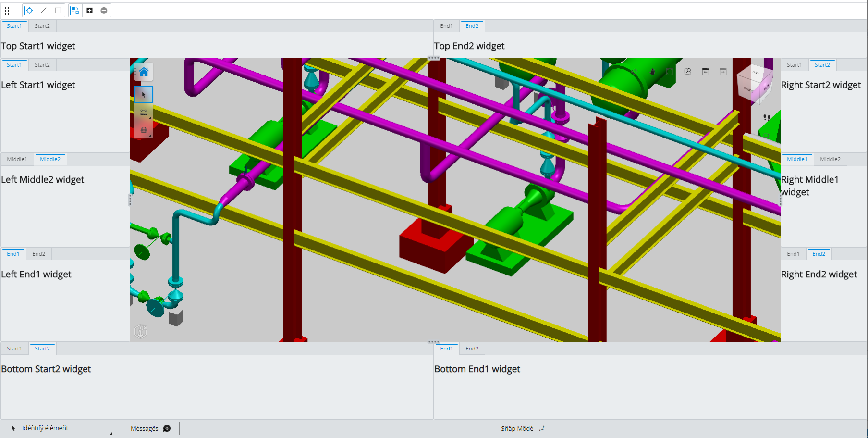Switch selection to Add mode plus icon
868x438 pixels.
click(89, 11)
